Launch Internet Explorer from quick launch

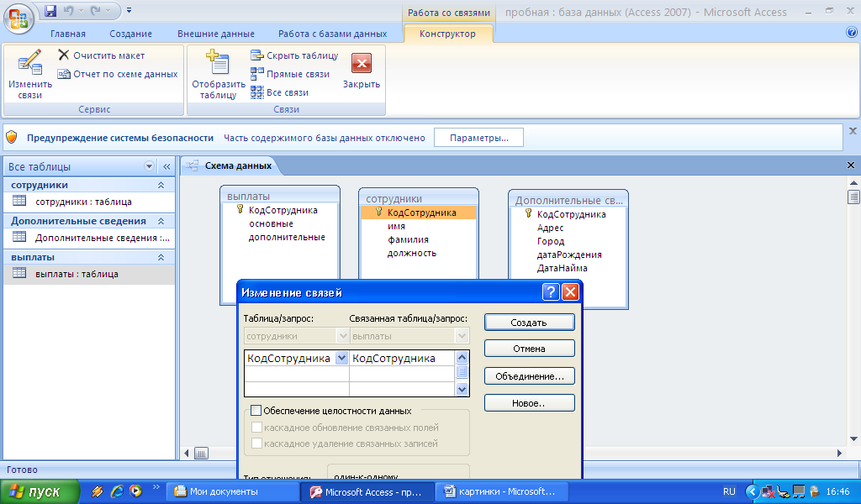coord(117,491)
